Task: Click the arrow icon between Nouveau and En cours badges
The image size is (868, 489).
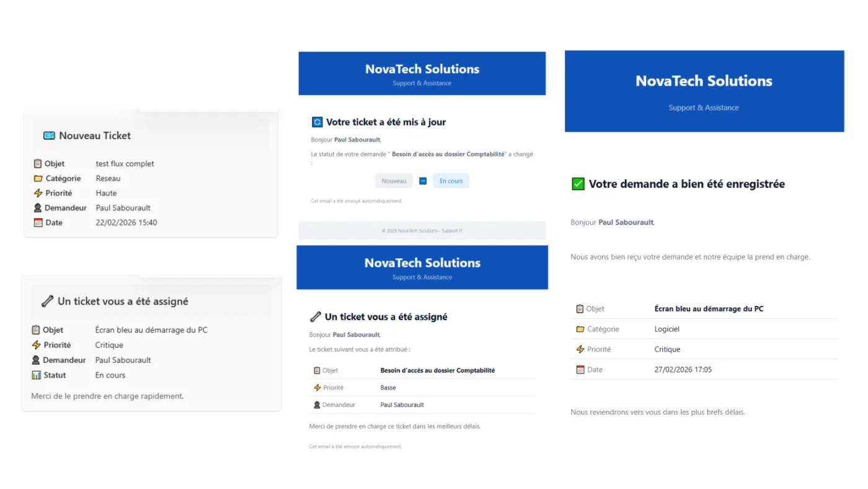Action: [423, 181]
